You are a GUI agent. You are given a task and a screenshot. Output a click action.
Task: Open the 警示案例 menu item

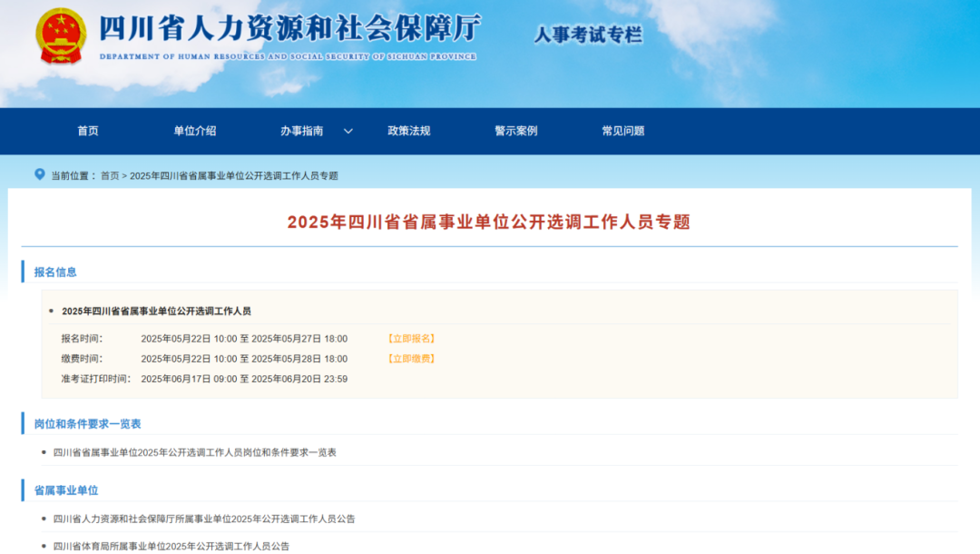coord(515,131)
